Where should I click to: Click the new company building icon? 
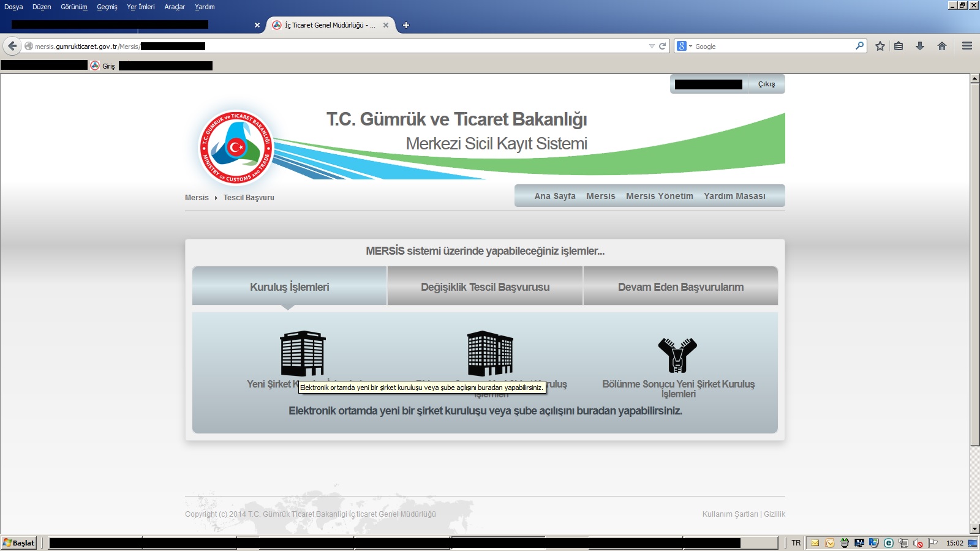(x=303, y=353)
